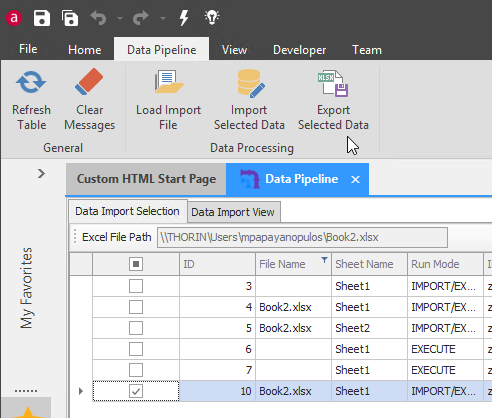
Task: Click the Sheet1 cell in row 3
Action: 369,286
